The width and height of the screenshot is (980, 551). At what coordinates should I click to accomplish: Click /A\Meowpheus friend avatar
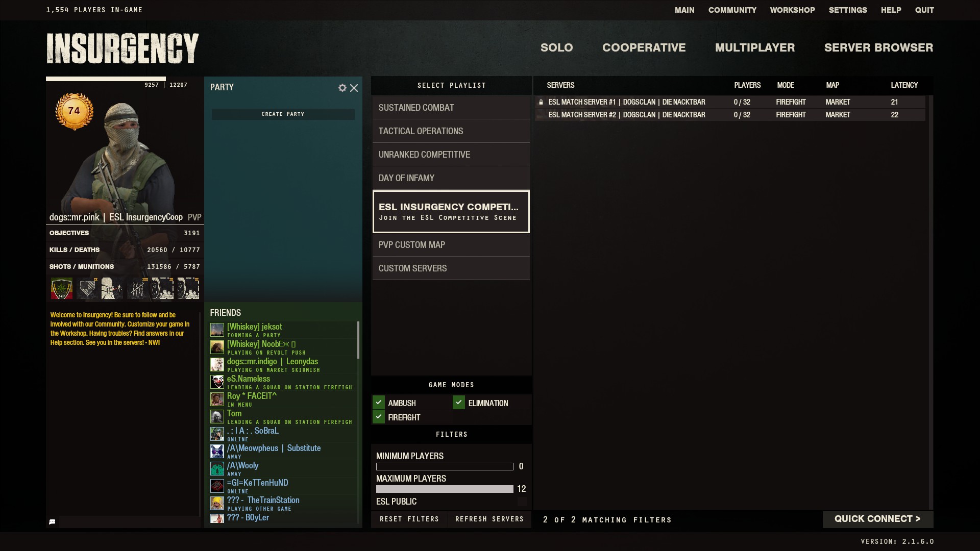pos(217,451)
